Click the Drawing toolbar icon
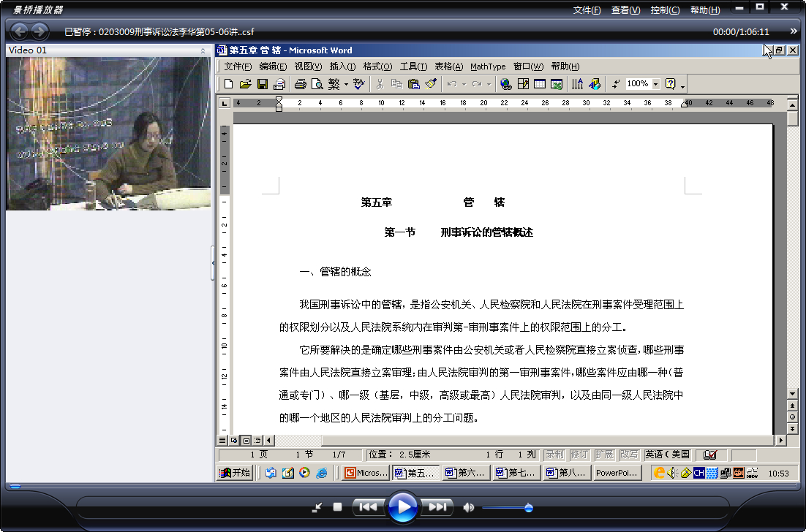The width and height of the screenshot is (806, 532). 595,84
